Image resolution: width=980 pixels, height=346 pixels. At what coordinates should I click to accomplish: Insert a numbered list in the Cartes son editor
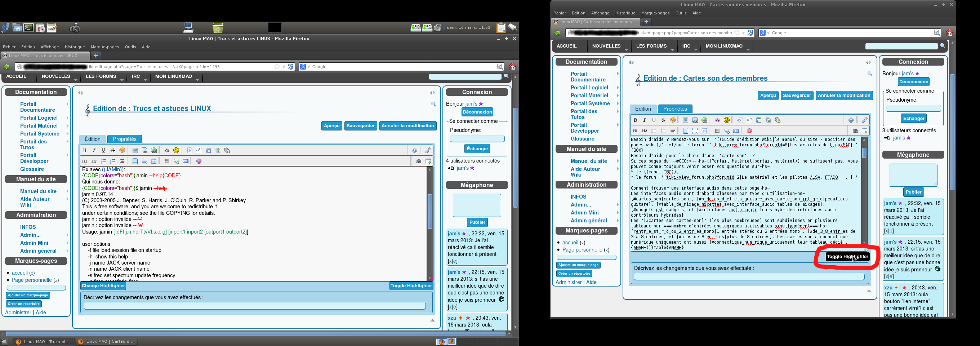pyautogui.click(x=663, y=131)
